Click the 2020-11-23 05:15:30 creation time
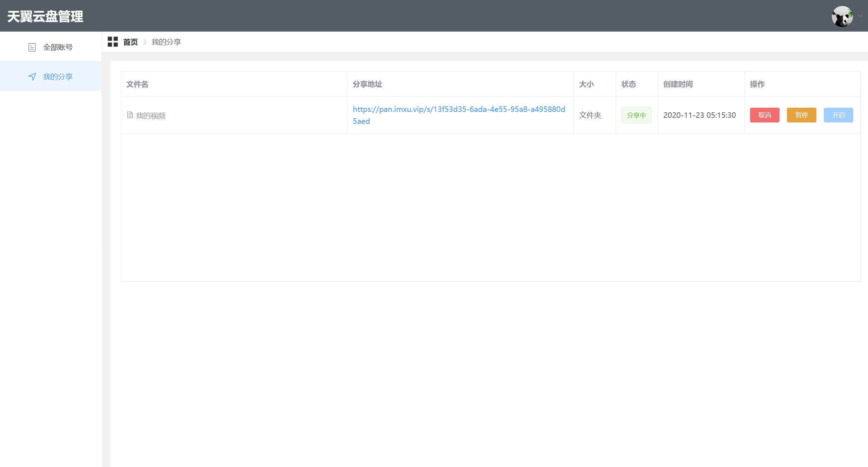Image resolution: width=868 pixels, height=467 pixels. (700, 115)
